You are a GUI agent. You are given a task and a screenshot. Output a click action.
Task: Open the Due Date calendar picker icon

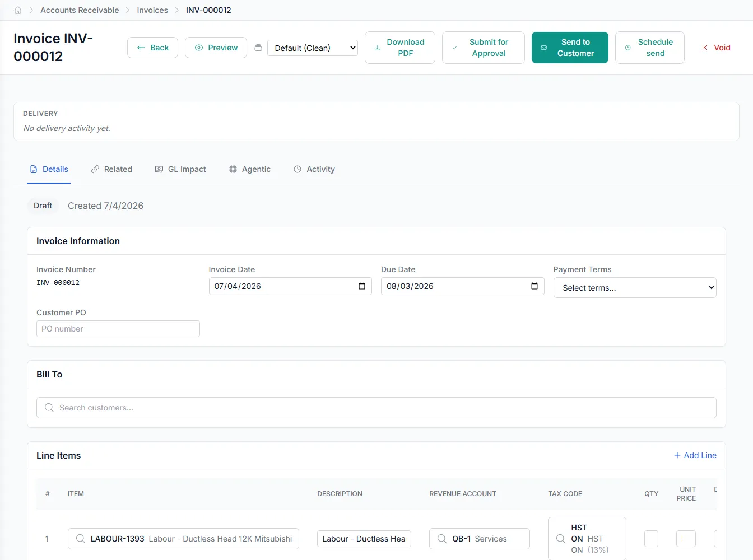pyautogui.click(x=534, y=286)
